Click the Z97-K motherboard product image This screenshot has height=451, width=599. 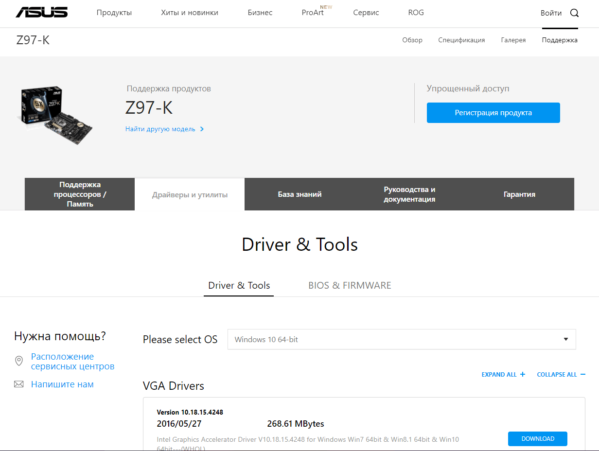(56, 115)
